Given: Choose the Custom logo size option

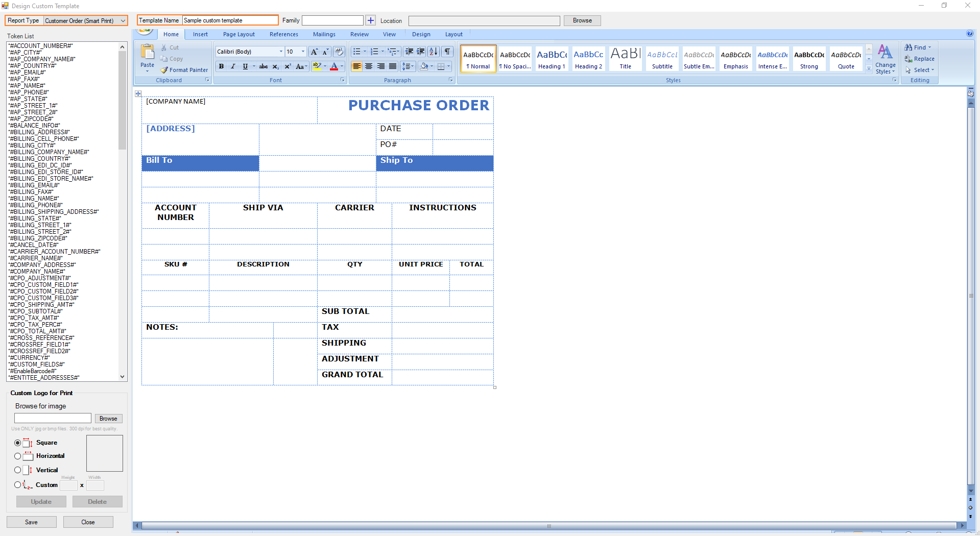Looking at the screenshot, I should [18, 485].
